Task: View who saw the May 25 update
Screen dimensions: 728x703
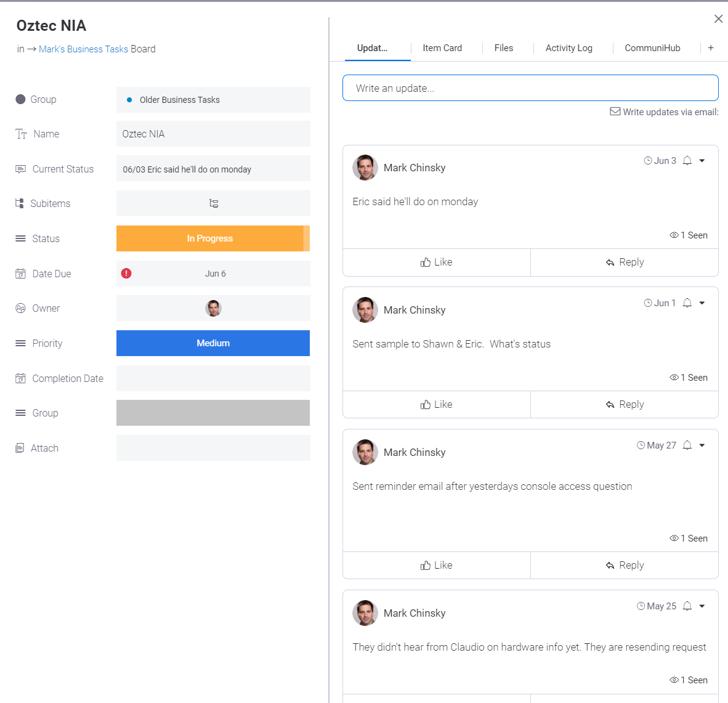Action: [x=689, y=680]
